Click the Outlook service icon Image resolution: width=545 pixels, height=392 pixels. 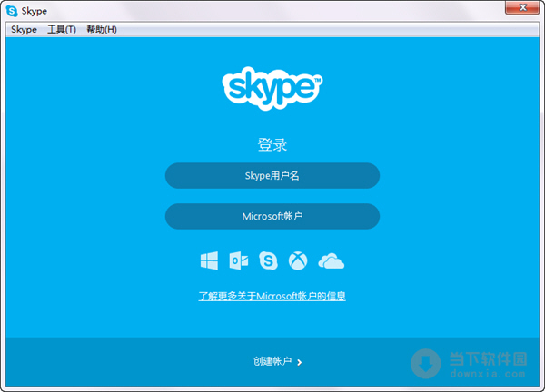point(239,260)
